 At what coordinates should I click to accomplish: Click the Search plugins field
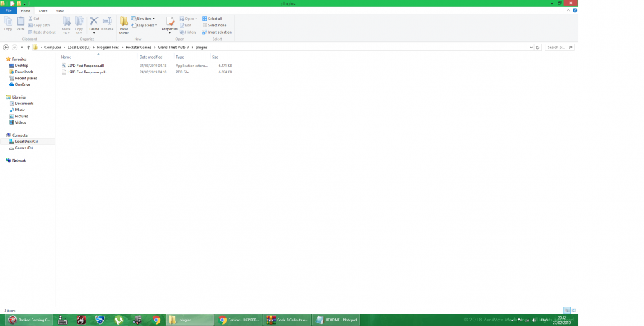click(559, 47)
